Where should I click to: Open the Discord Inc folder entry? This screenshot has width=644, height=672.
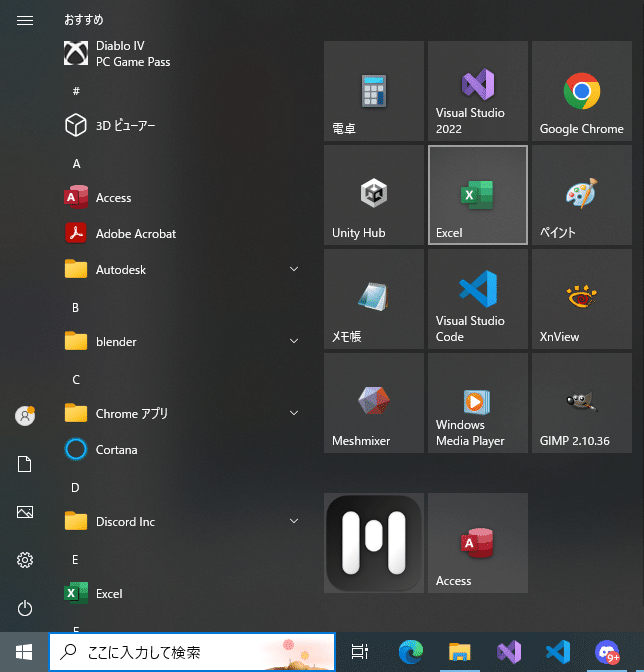pyautogui.click(x=182, y=522)
